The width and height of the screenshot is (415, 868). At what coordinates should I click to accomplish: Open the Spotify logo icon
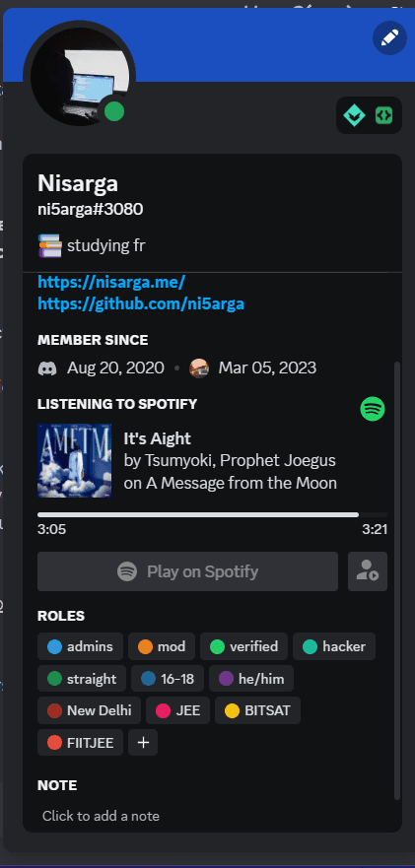click(373, 410)
